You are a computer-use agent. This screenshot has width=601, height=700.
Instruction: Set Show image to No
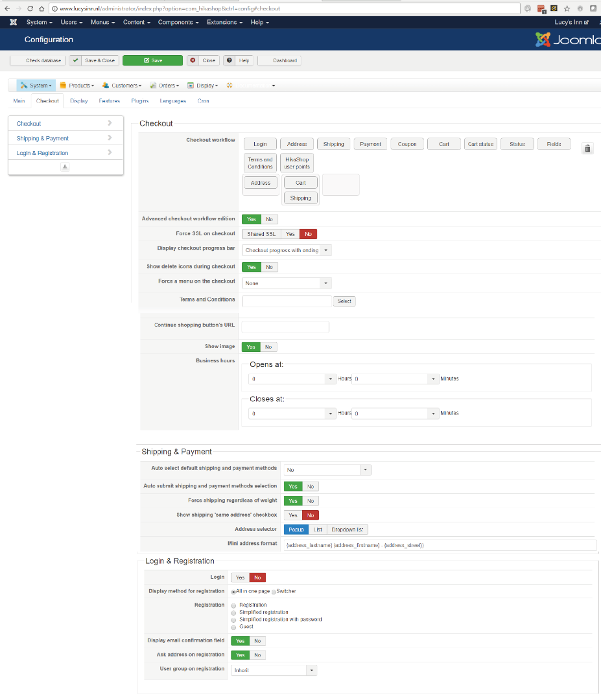coord(268,347)
